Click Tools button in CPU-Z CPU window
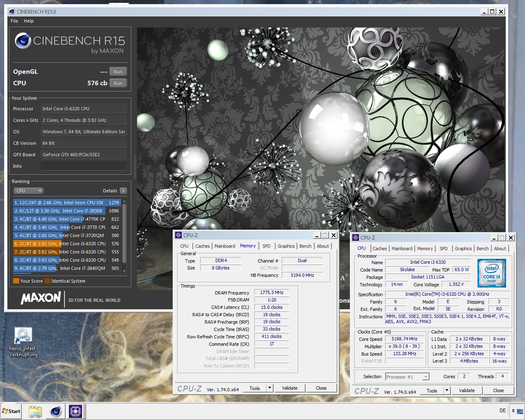 click(x=432, y=391)
